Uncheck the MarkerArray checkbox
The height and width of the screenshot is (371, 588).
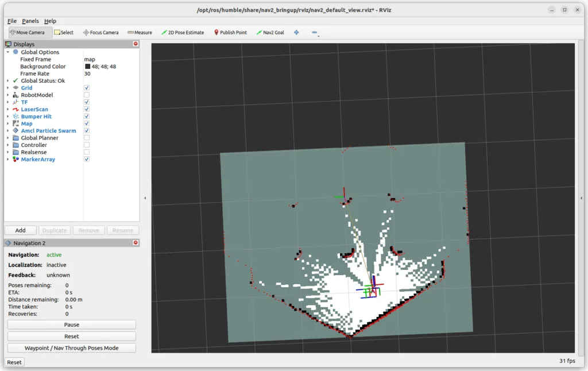(x=87, y=159)
